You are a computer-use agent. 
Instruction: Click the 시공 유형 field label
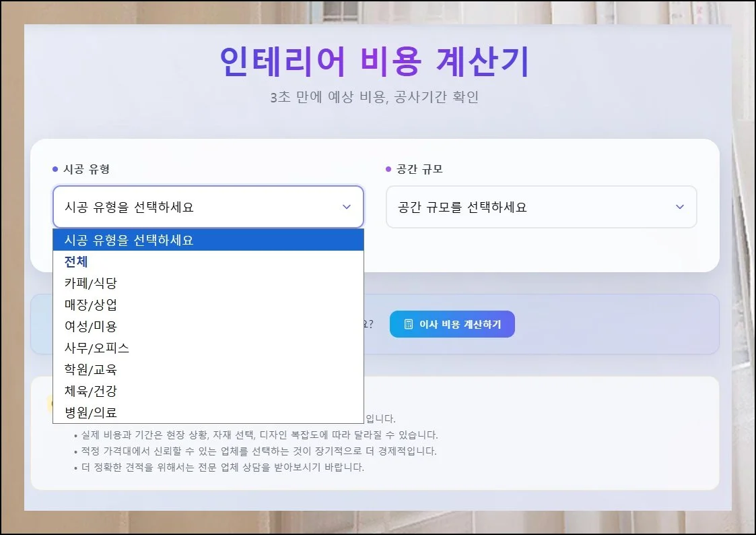[86, 169]
